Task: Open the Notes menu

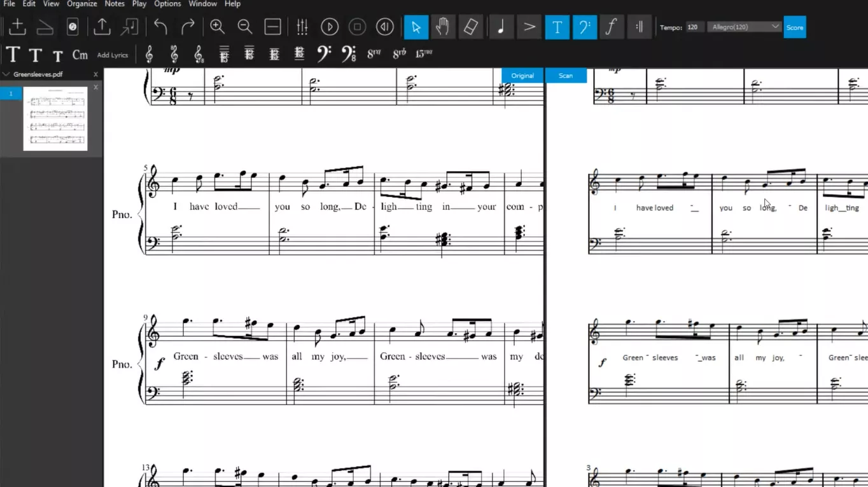Action: (x=115, y=4)
